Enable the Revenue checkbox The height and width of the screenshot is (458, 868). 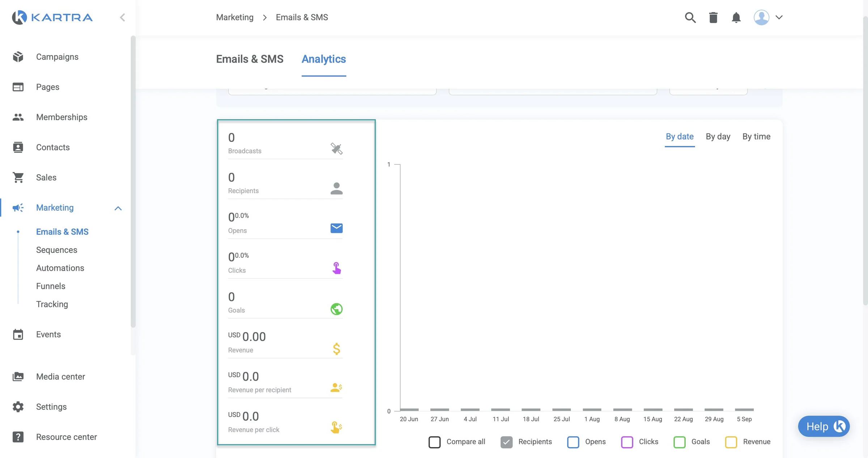[x=731, y=442]
